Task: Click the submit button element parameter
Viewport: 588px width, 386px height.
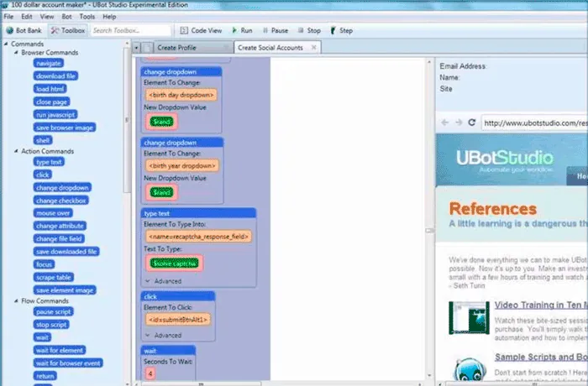Action: 178,320
